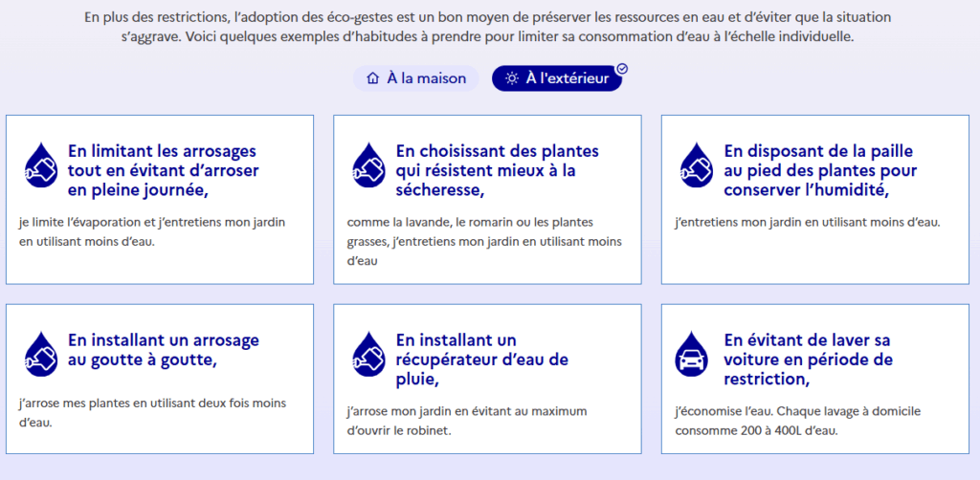Viewport: 980px width, 480px height.
Task: Click drop icon beside arrosage au goutte à goutte
Action: click(41, 354)
